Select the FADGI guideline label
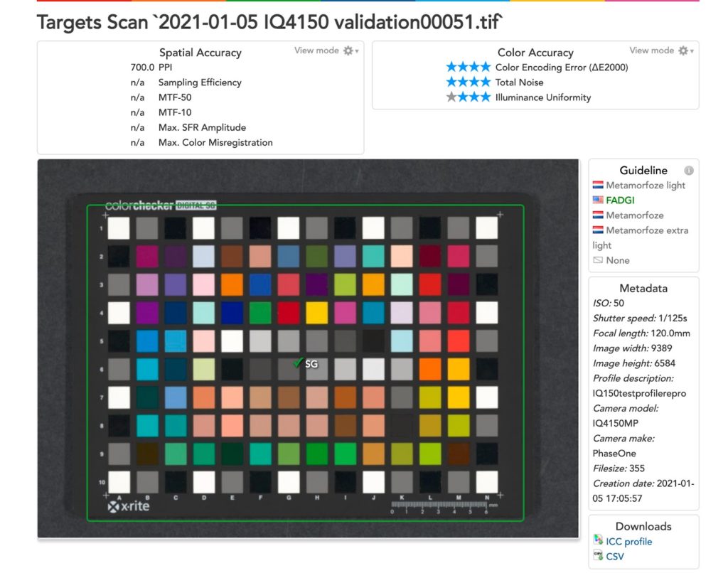The height and width of the screenshot is (573, 728). tap(620, 200)
